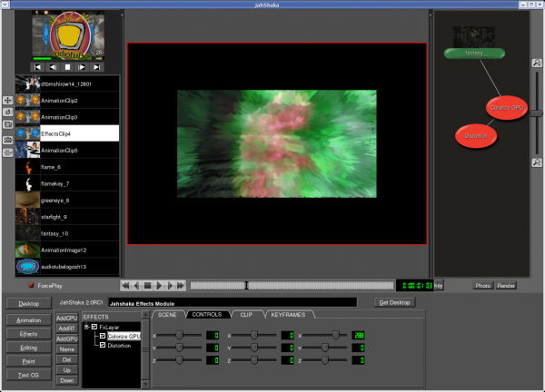Viewport: 545px width, 392px height.
Task: Select the Distortion item in the effects tree
Action: point(119,345)
